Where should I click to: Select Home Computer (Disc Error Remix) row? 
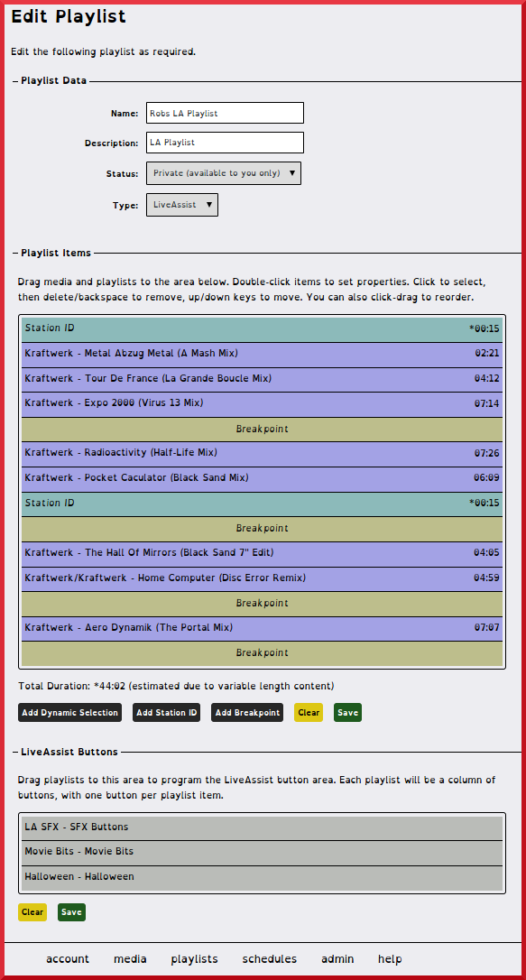pos(263,579)
